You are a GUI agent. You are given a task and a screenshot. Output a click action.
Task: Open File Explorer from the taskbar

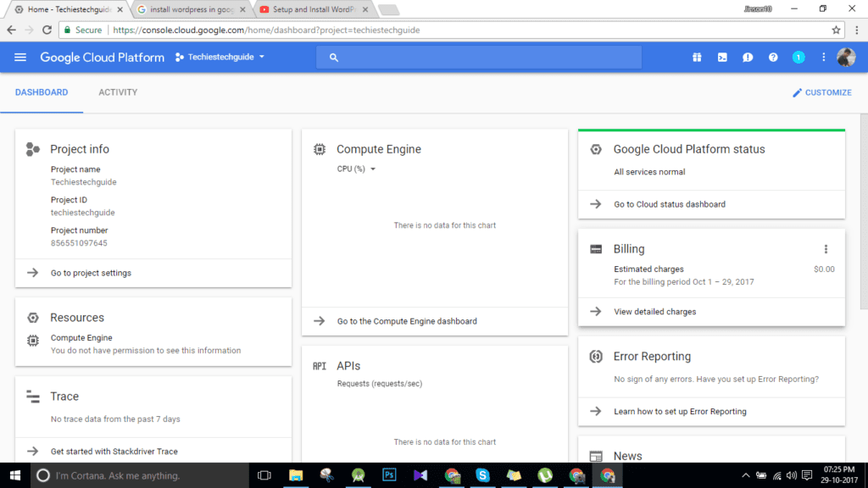pos(296,475)
